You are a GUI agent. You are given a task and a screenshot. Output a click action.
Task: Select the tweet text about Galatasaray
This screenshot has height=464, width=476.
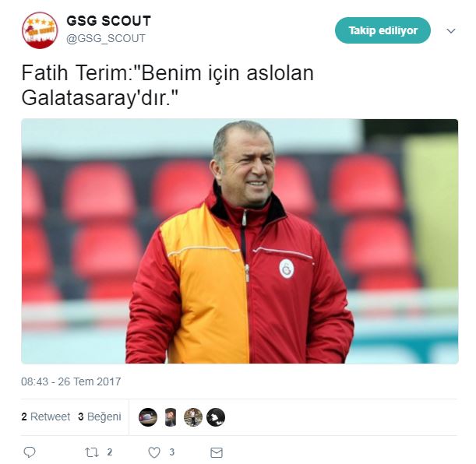[167, 86]
